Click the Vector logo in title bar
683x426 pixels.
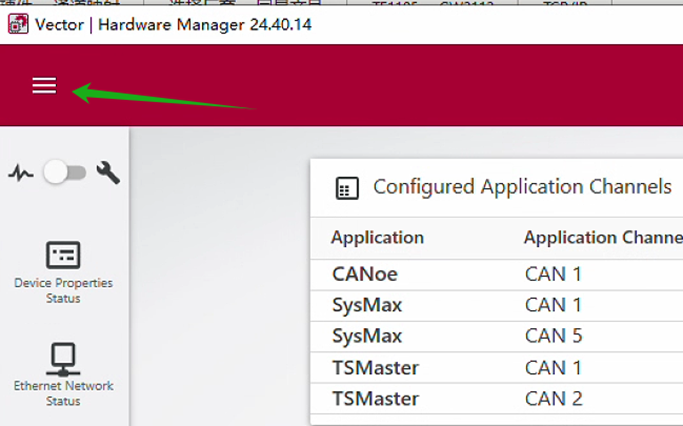coord(17,24)
